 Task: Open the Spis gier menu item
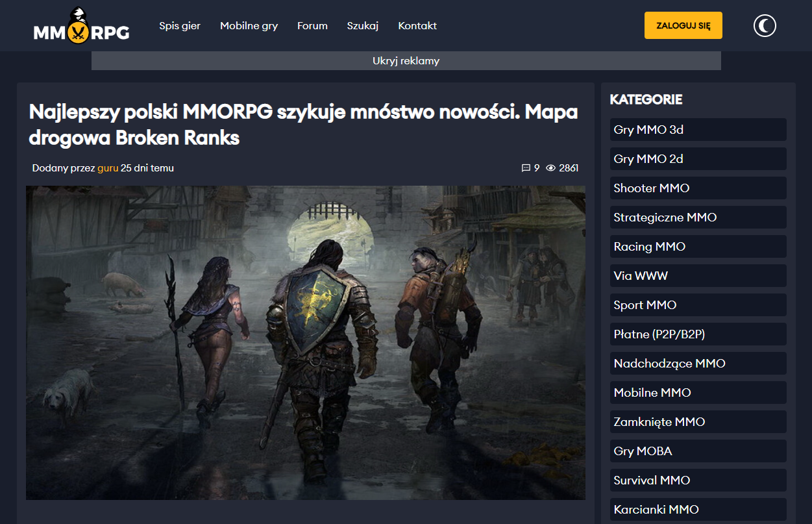pyautogui.click(x=180, y=26)
